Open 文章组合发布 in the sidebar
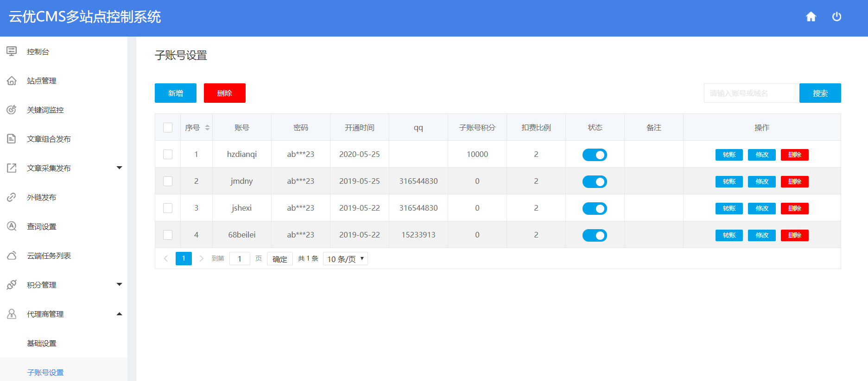The width and height of the screenshot is (868, 381). pyautogui.click(x=49, y=139)
